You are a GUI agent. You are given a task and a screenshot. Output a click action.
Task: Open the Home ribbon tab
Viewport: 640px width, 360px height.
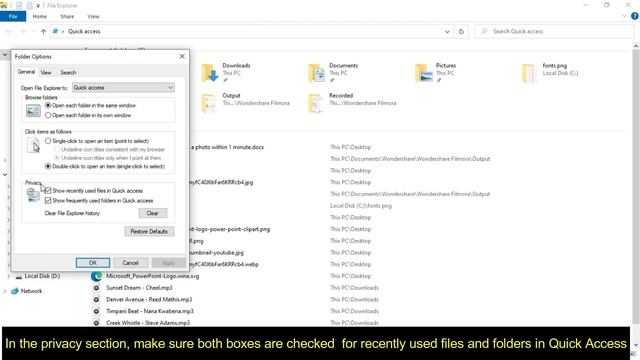(x=40, y=16)
